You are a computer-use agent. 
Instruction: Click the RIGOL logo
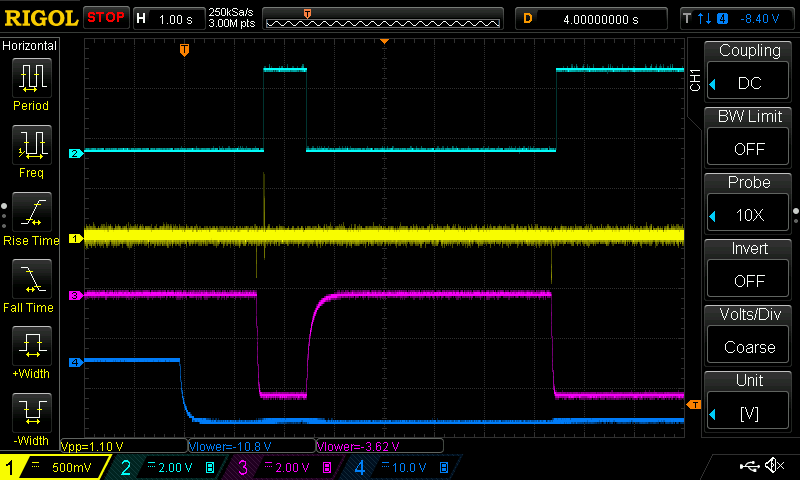(x=41, y=18)
